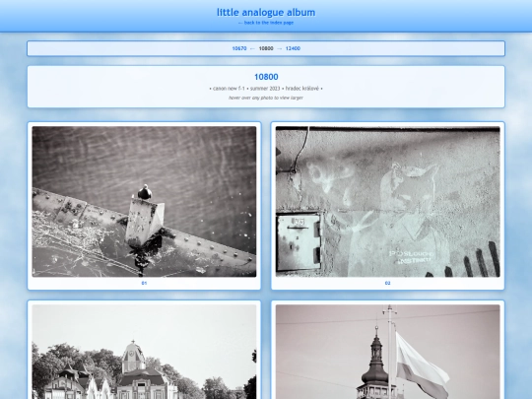Click the canon new f-1 summer 2023 caption
Image resolution: width=532 pixels, height=399 pixels.
point(266,89)
